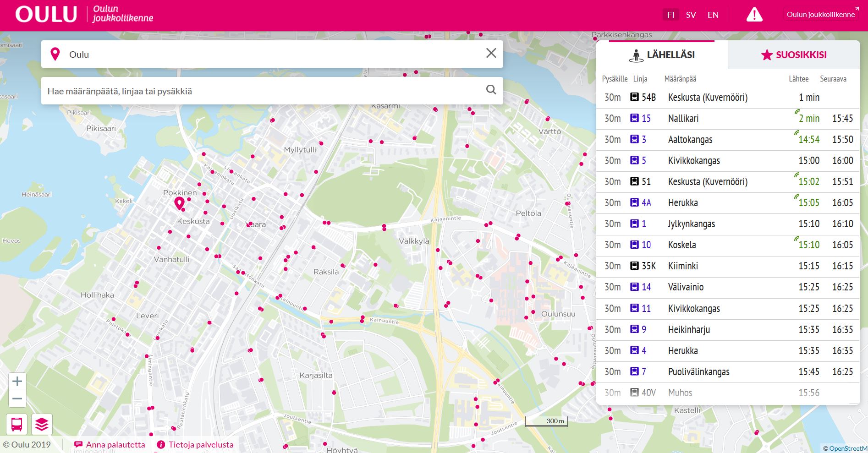Viewport: 868px width, 453px height.
Task: Switch language to Swedish (SV)
Action: [691, 15]
